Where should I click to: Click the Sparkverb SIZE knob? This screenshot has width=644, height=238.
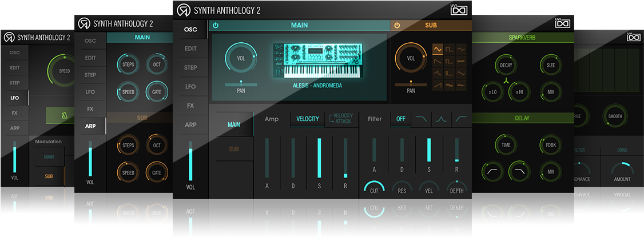(550, 66)
